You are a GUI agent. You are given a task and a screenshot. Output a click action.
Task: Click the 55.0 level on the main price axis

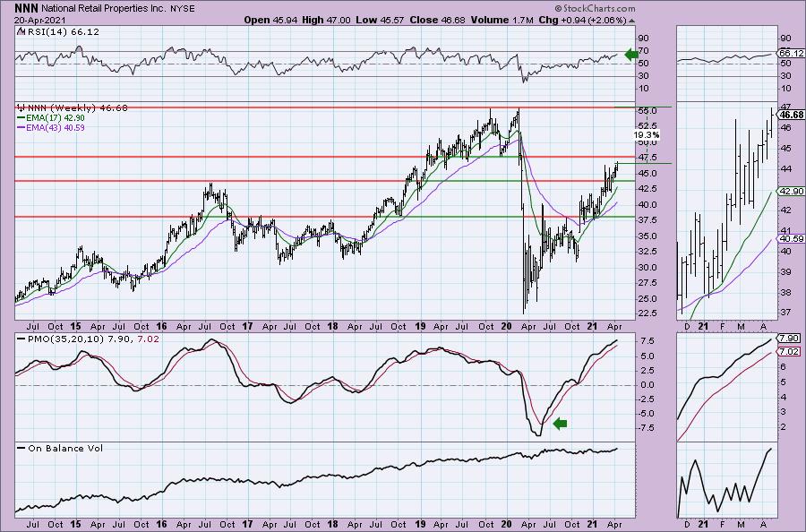tap(648, 111)
